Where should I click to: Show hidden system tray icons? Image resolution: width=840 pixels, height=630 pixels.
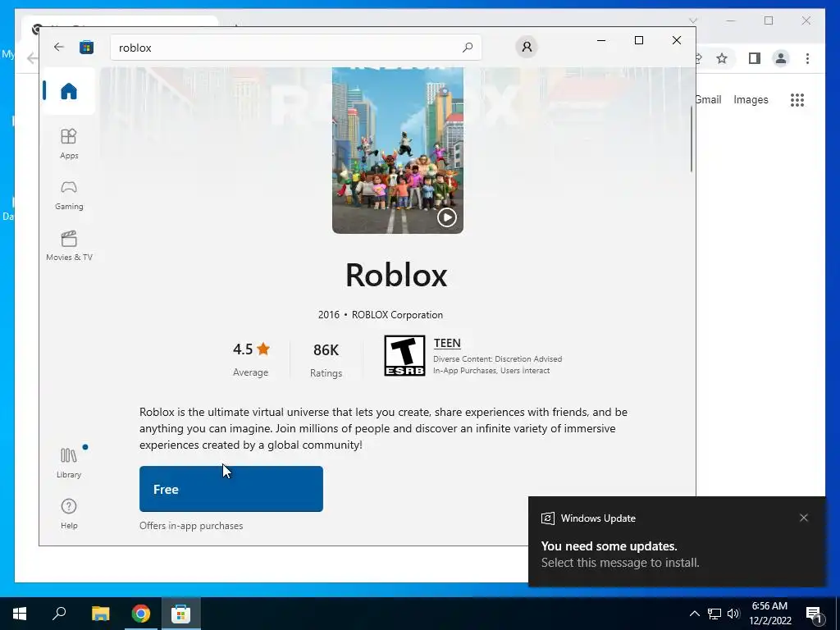click(x=694, y=614)
